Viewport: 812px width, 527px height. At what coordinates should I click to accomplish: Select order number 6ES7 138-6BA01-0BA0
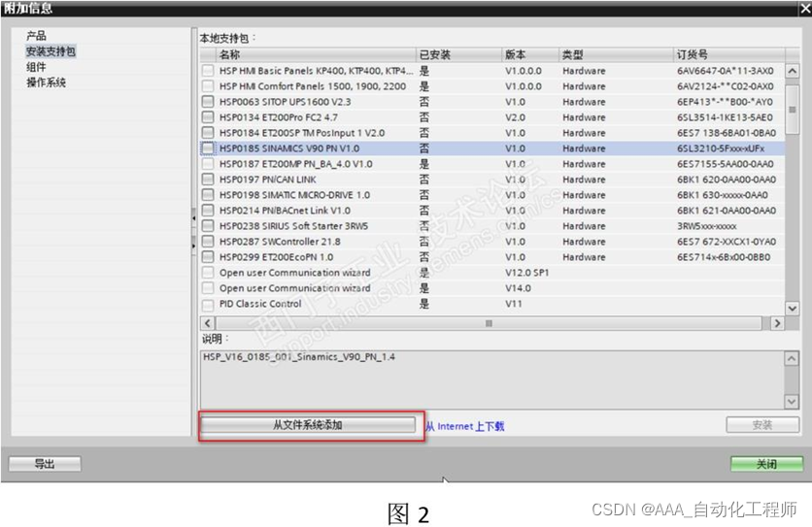[726, 133]
